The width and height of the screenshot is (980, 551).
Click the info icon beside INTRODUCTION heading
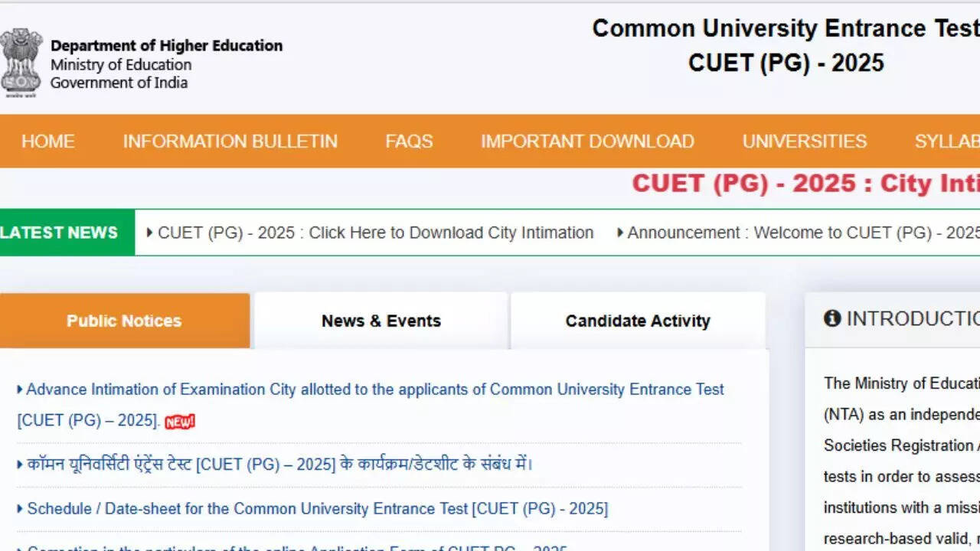coord(832,318)
